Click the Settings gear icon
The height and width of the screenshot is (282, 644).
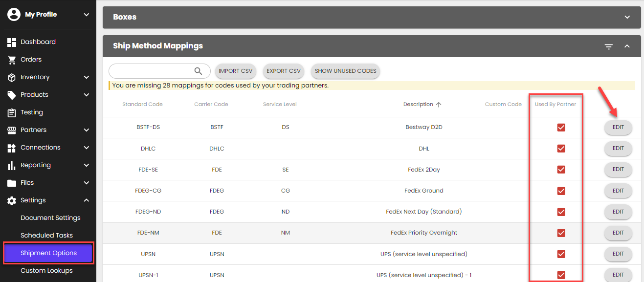[12, 200]
